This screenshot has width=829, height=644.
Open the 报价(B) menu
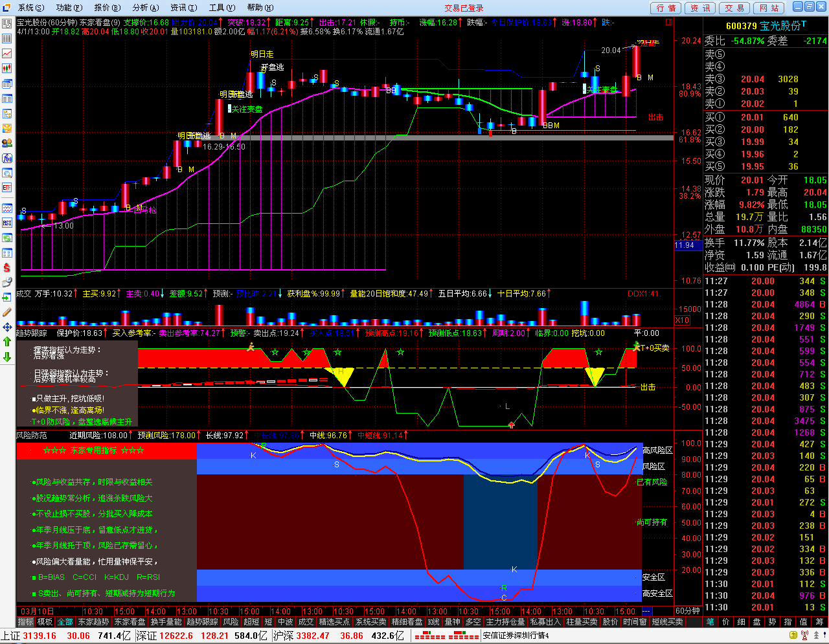pyautogui.click(x=107, y=8)
